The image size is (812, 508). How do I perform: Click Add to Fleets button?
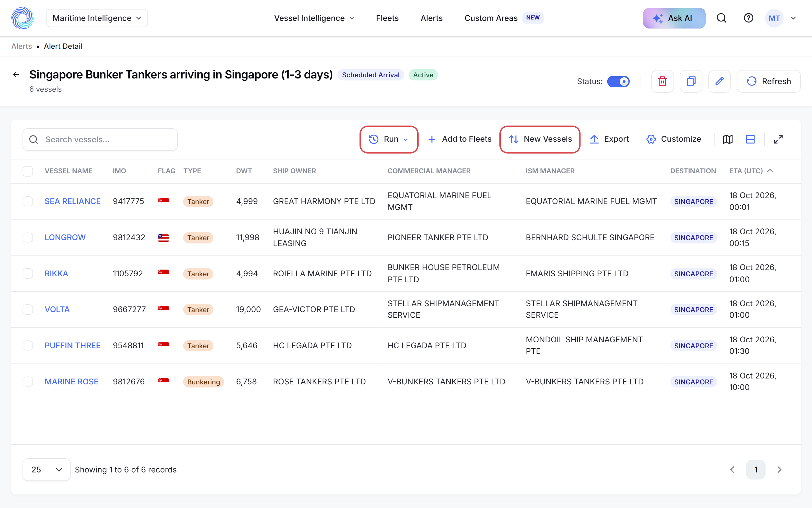click(x=460, y=139)
